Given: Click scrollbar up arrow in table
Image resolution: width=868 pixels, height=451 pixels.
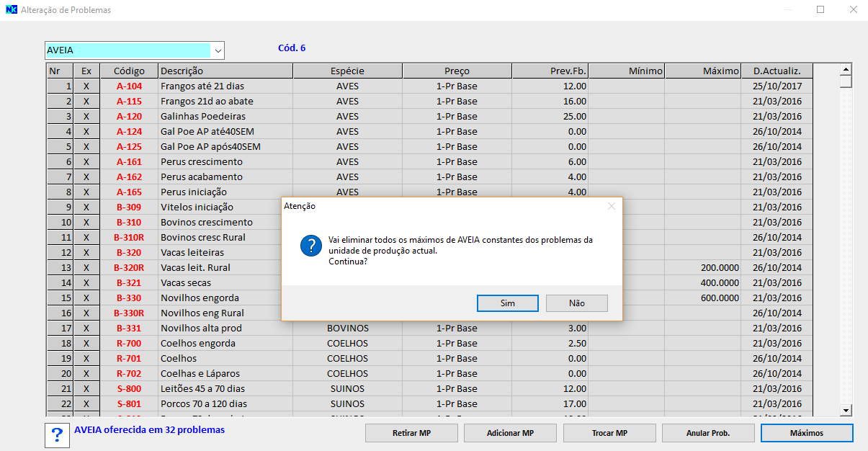Looking at the screenshot, I should [846, 69].
